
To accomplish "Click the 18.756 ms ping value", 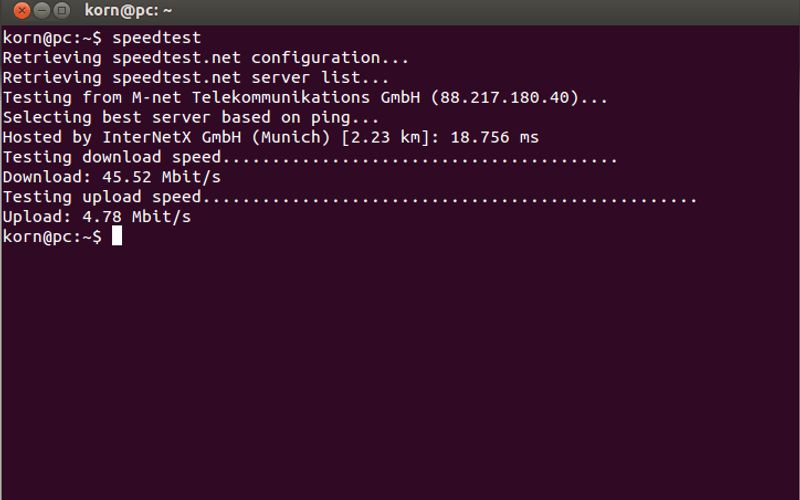I will point(493,138).
